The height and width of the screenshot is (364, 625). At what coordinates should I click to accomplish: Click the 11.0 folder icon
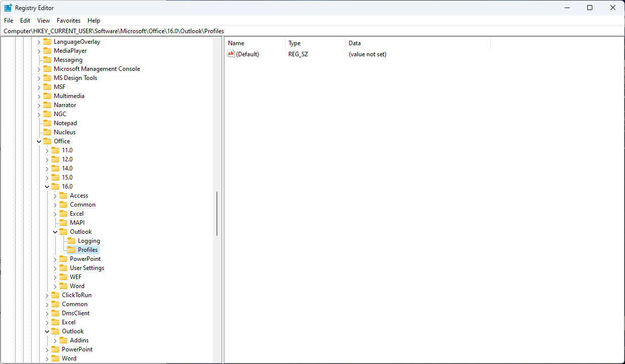[55, 150]
